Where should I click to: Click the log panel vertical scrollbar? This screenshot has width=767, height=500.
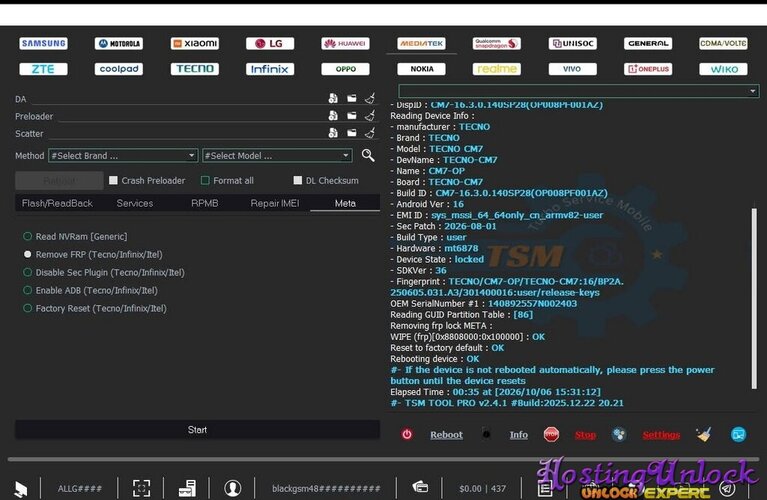[754, 298]
